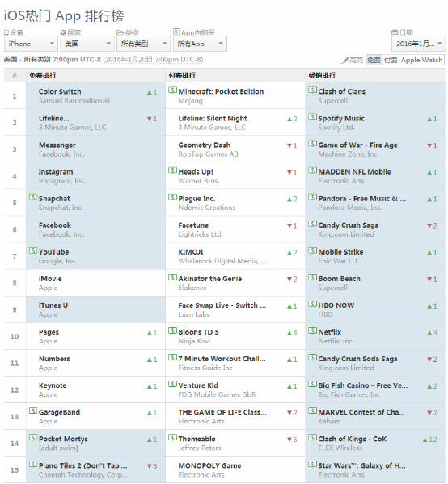Image resolution: width=448 pixels, height=484 pixels.
Task: Open the 所有类别 category dropdown
Action: [x=143, y=44]
